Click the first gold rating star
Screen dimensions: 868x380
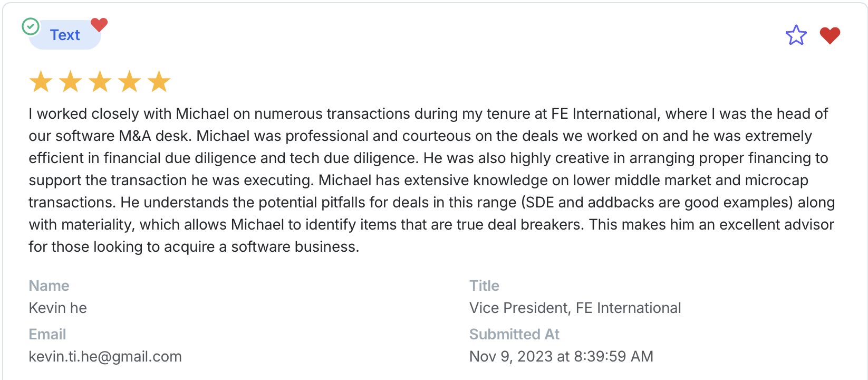pos(41,82)
